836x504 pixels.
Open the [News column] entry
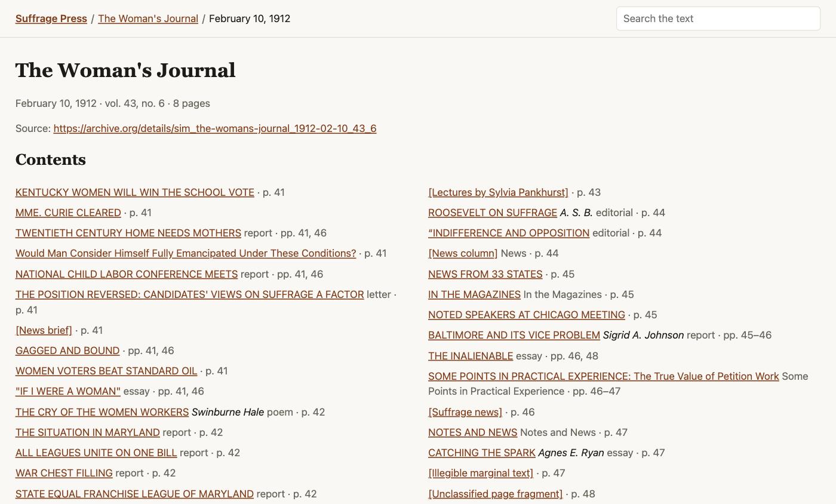463,253
